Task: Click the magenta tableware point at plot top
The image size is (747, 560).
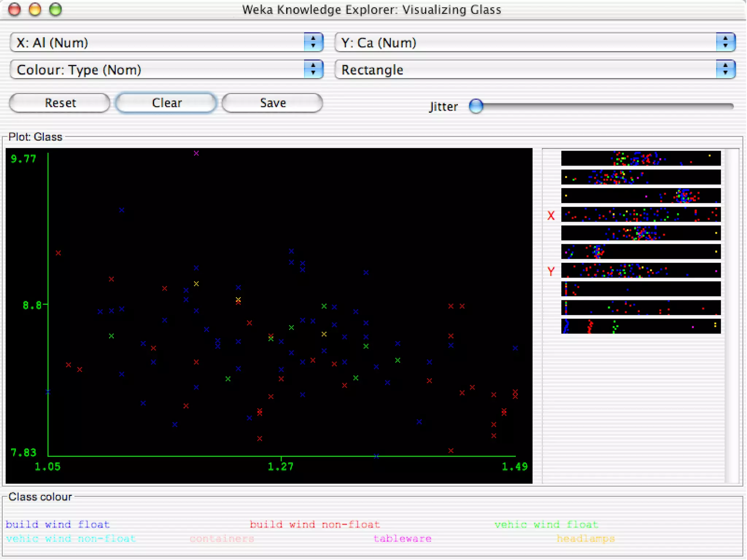Action: click(196, 153)
